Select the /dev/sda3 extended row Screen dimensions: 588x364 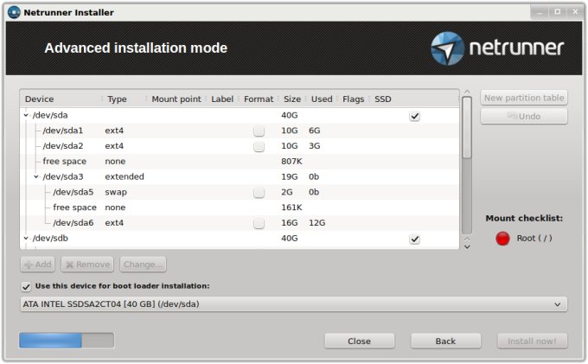pos(240,177)
